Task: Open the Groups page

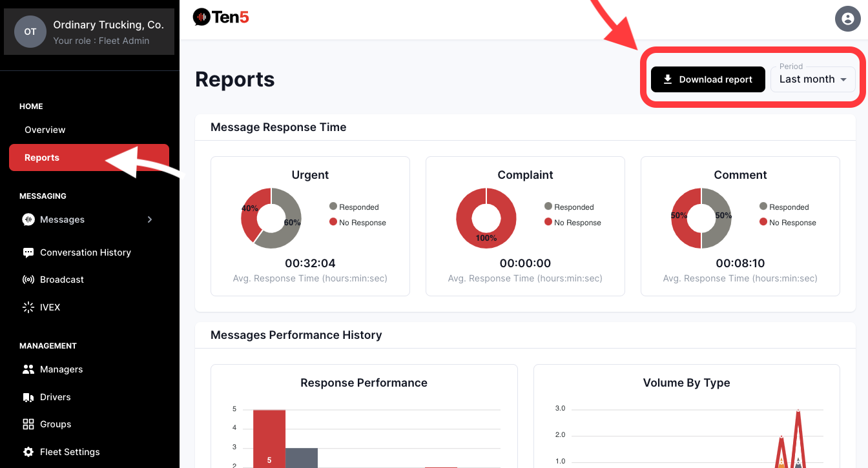Action: click(x=56, y=424)
